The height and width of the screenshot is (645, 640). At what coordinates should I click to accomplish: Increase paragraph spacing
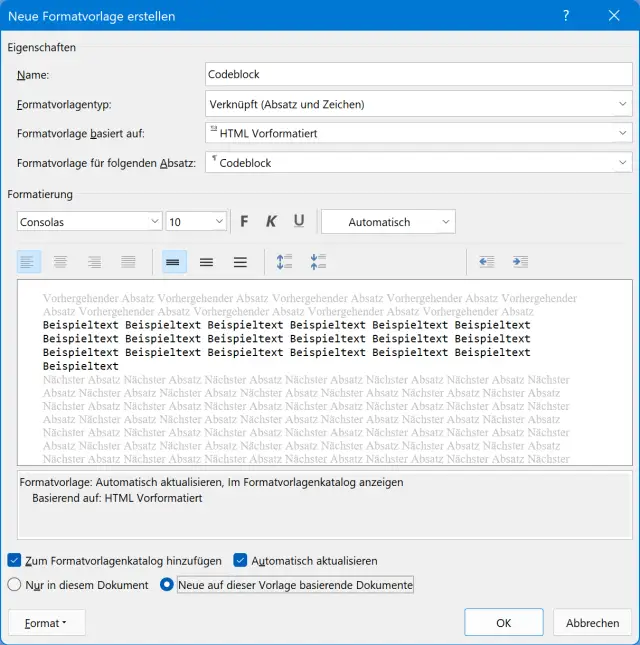pyautogui.click(x=285, y=262)
